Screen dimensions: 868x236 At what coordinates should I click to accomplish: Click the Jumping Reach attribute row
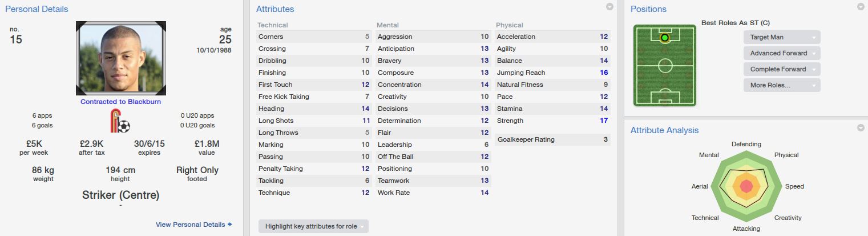pyautogui.click(x=552, y=73)
